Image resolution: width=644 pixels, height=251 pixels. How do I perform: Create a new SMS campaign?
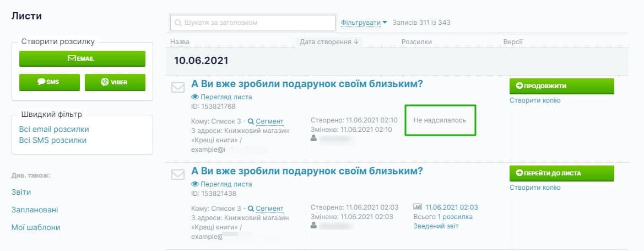coord(49,82)
